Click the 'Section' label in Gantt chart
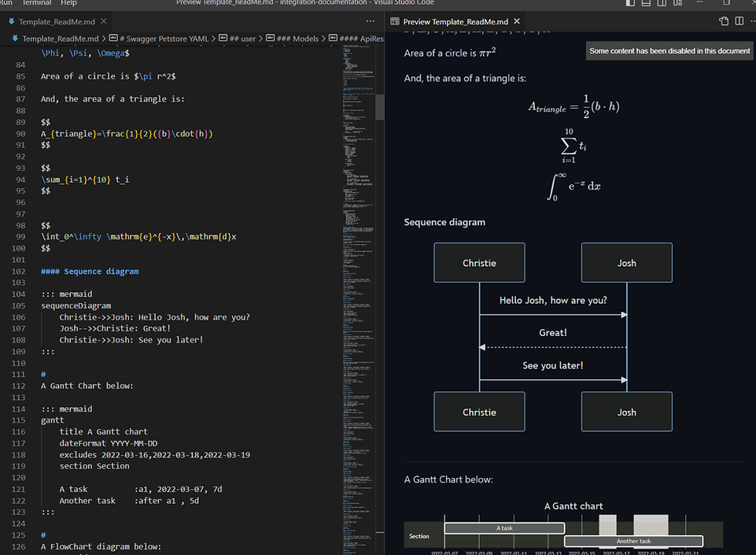This screenshot has height=555, width=756. 419,536
